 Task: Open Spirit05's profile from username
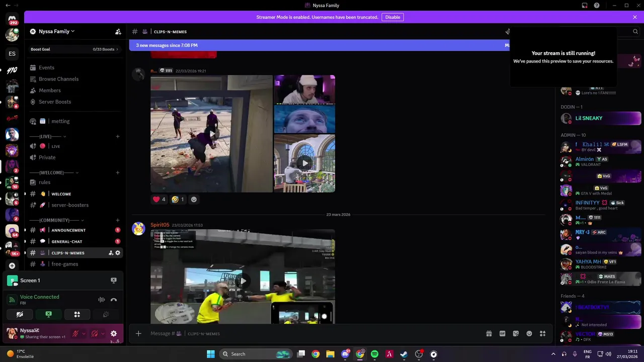pos(160,225)
